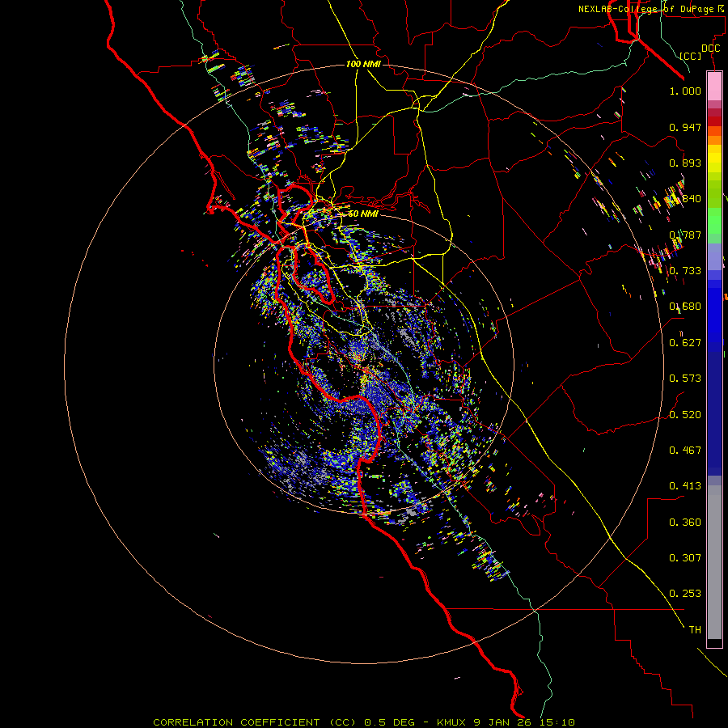Select the 0.520 legend value

[x=685, y=415]
